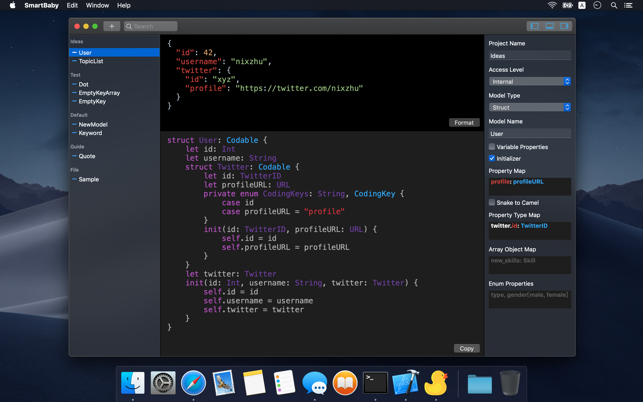Click the Spotlight search icon in the menu bar
This screenshot has height=402, width=643.
614,6
